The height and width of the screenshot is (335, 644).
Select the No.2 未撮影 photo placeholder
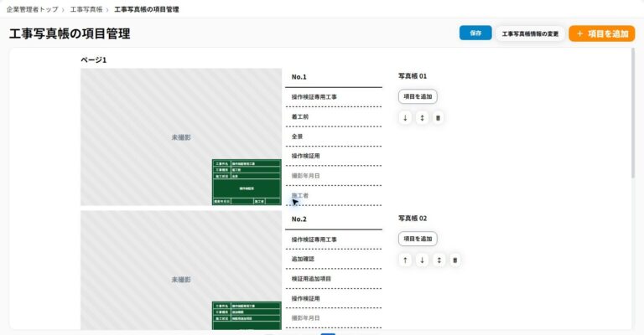[x=181, y=271]
